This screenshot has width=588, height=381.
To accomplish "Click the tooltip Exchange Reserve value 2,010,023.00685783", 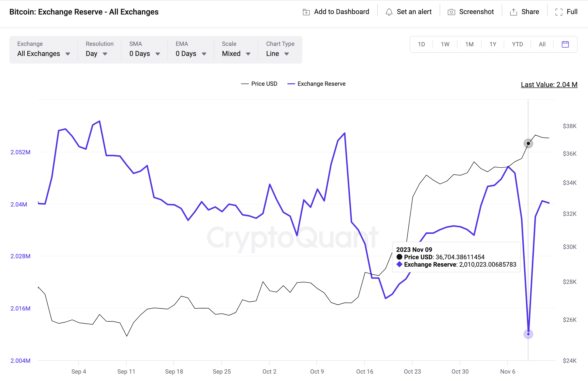I will (x=487, y=264).
